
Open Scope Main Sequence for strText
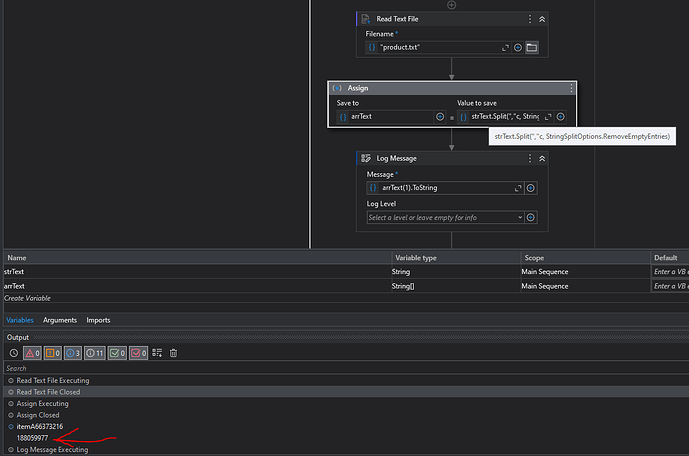coord(585,272)
